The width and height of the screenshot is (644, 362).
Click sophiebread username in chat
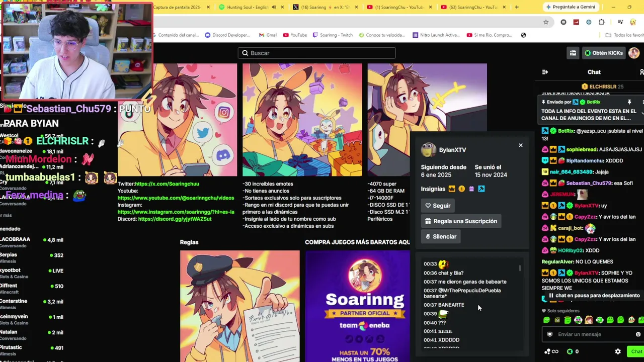click(582, 150)
